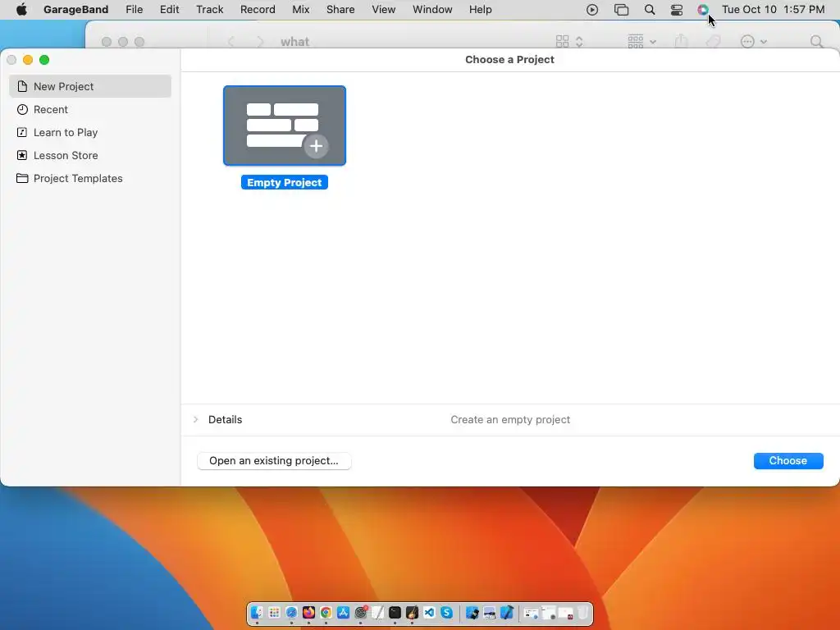Screen dimensions: 840x630
Task: Open TextEdit from the Dock
Action: [377, 612]
